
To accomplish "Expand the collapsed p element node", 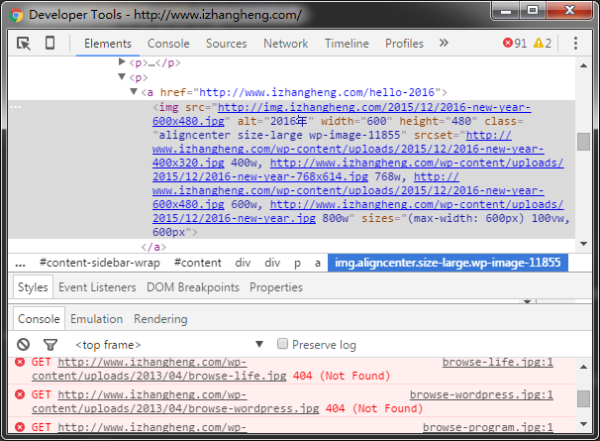I will coord(123,62).
